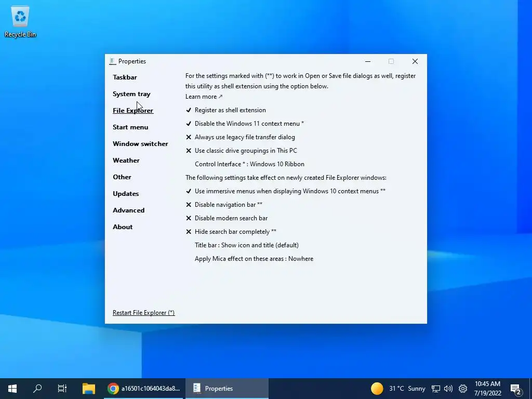Click the network tray icon
The image size is (532, 399).
(436, 389)
